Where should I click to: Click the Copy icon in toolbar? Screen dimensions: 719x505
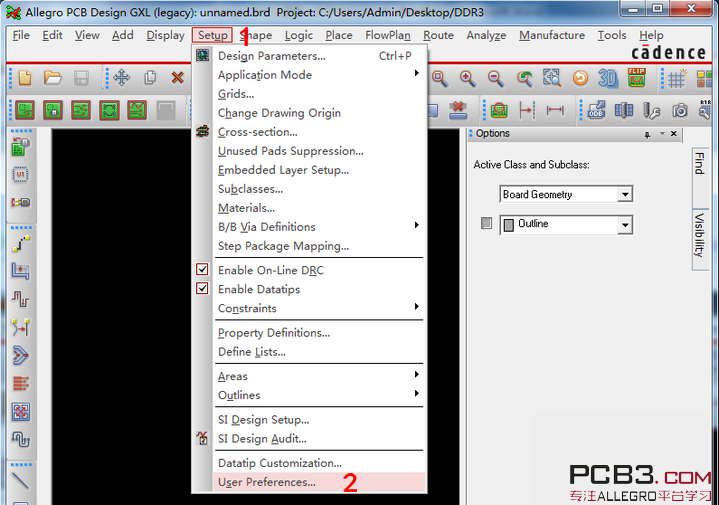click(x=150, y=78)
